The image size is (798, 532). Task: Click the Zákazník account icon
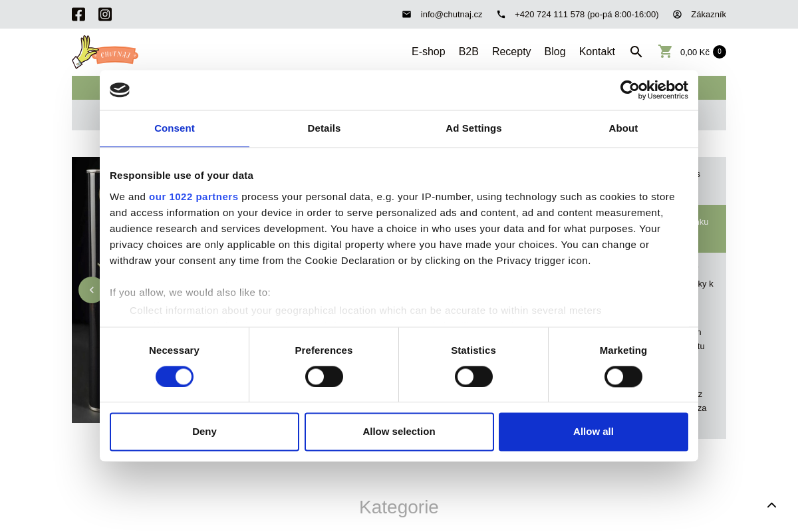pos(677,14)
